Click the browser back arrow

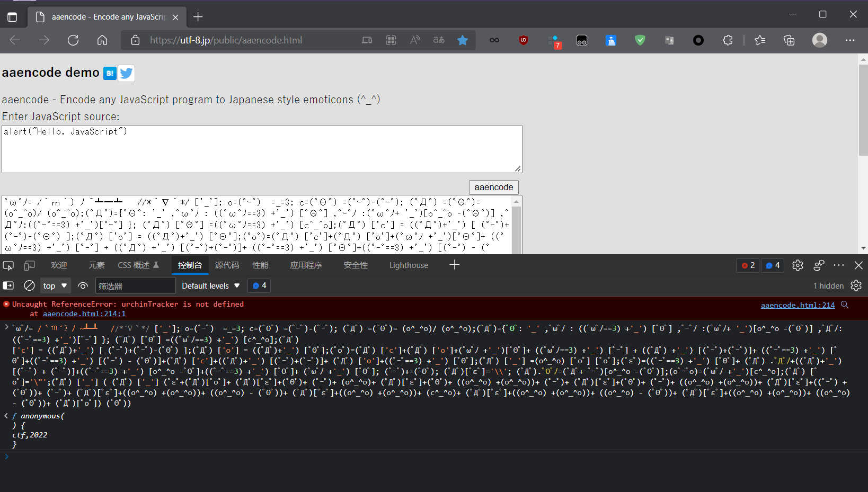point(15,40)
